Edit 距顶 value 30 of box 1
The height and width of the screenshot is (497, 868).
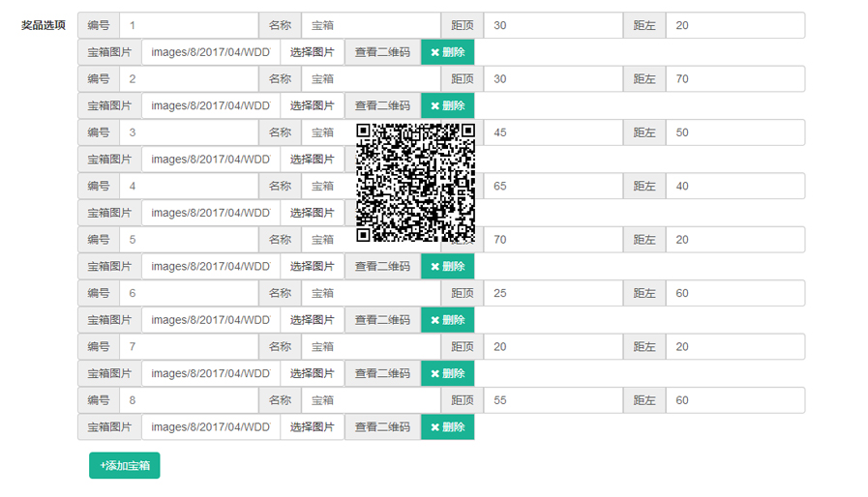[553, 25]
